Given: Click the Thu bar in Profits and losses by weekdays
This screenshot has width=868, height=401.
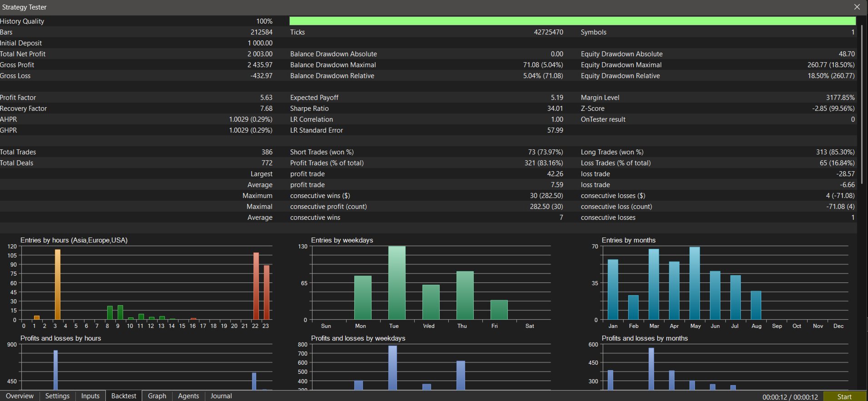Looking at the screenshot, I should pos(461,376).
